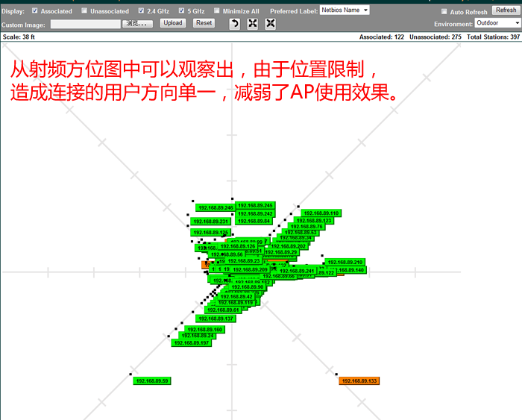Select station 192.168.89.90

[x=248, y=287]
